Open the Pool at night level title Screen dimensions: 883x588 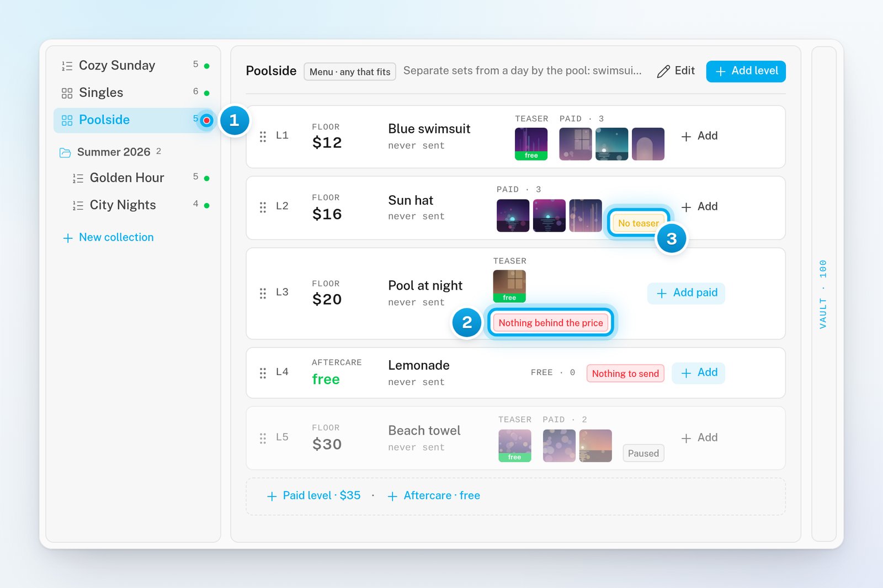[x=425, y=285]
